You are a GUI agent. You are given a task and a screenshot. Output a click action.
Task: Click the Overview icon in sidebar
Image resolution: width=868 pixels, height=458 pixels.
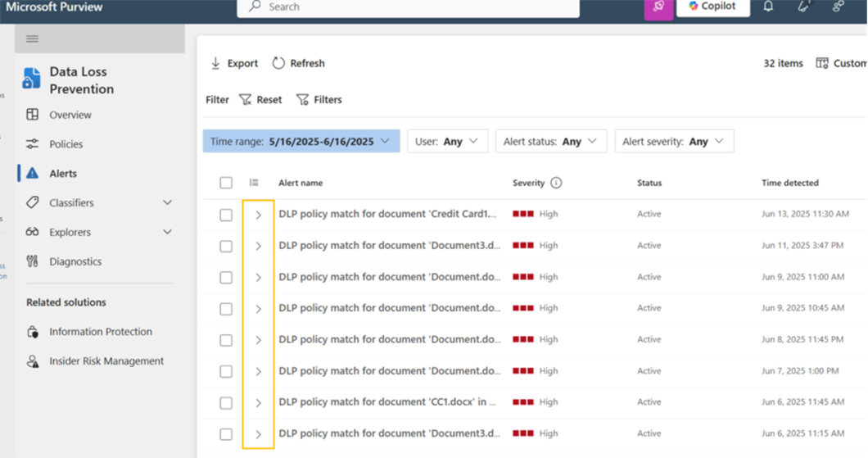pyautogui.click(x=32, y=115)
